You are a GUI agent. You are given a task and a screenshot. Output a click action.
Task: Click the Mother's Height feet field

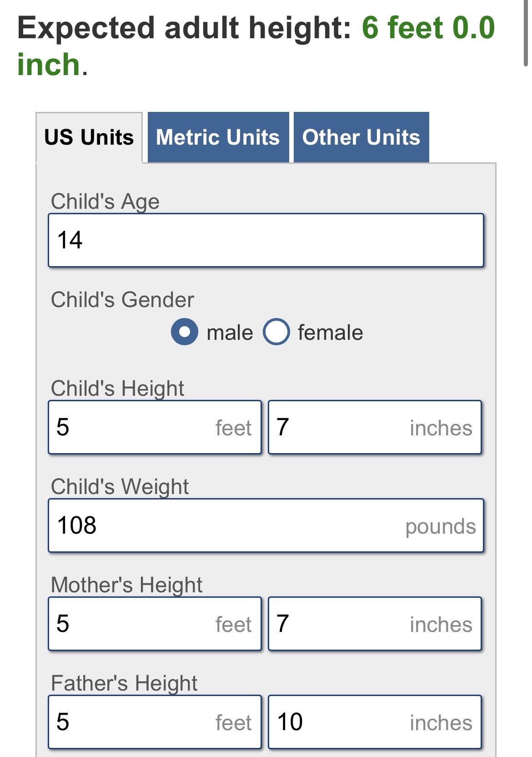tap(155, 624)
